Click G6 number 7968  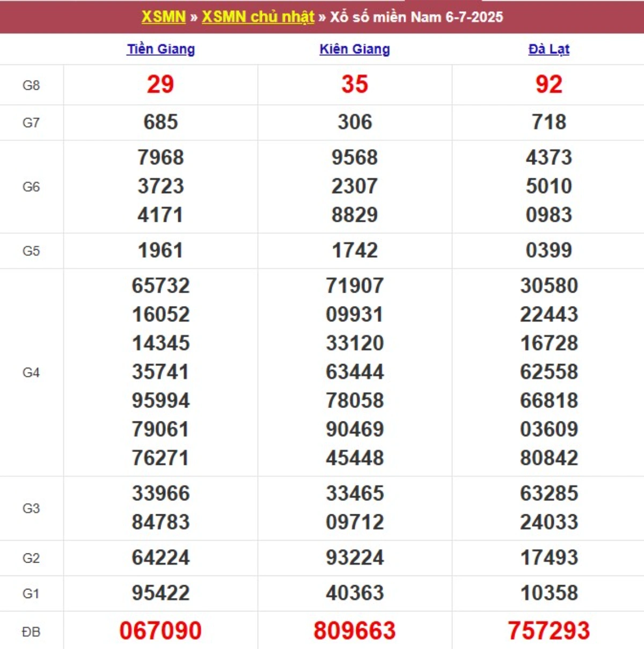pos(160,157)
